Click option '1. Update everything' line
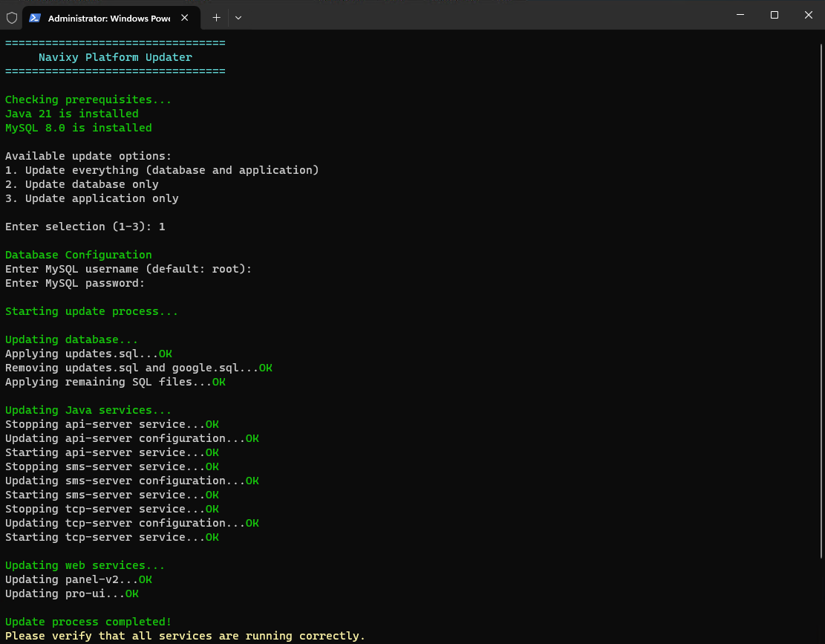Image resolution: width=825 pixels, height=644 pixels. click(162, 170)
